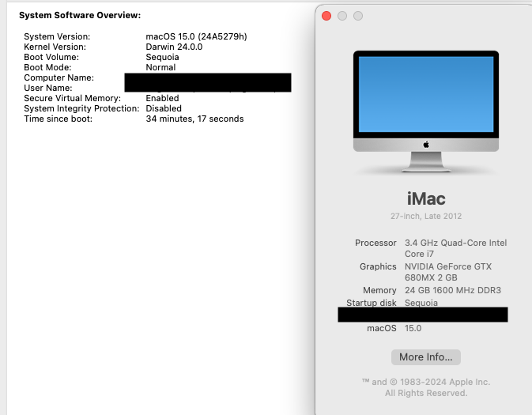Click the Graphics label in the About window
The height and width of the screenshot is (415, 532).
coord(378,266)
